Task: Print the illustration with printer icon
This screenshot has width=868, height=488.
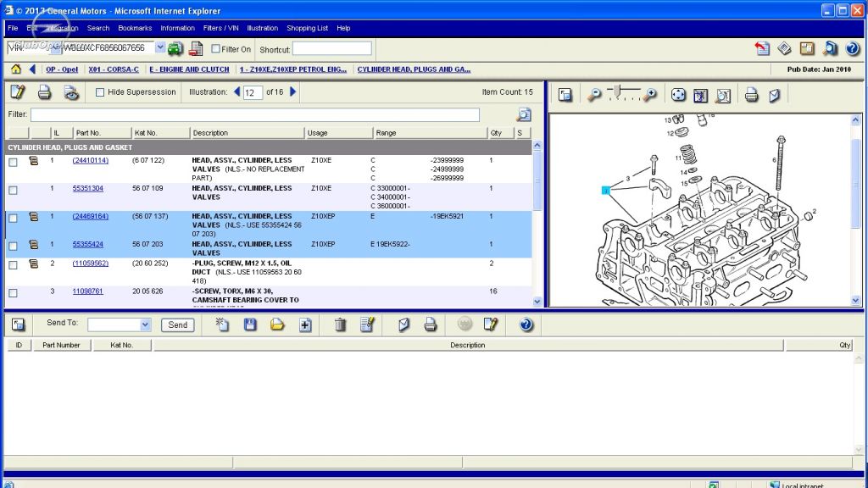Action: tap(751, 95)
